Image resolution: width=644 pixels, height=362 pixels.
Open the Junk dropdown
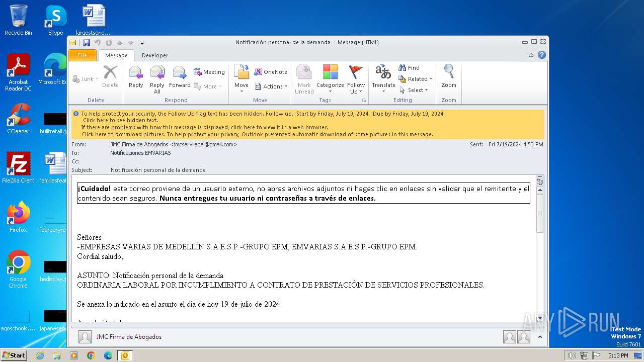point(86,79)
